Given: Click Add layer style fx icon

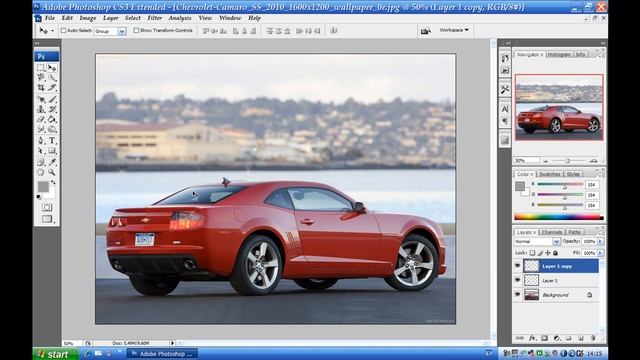Looking at the screenshot, I should [532, 338].
